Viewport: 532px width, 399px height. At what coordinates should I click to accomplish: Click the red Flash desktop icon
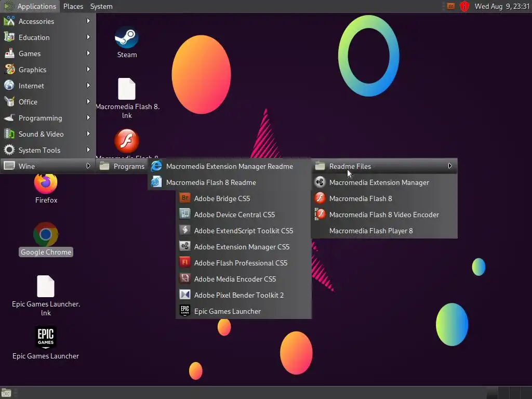(127, 141)
